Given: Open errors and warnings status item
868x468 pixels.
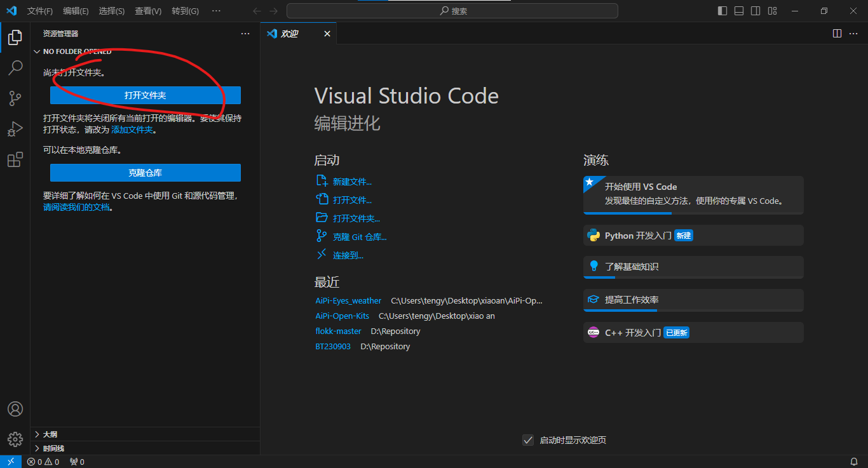Looking at the screenshot, I should (43, 462).
